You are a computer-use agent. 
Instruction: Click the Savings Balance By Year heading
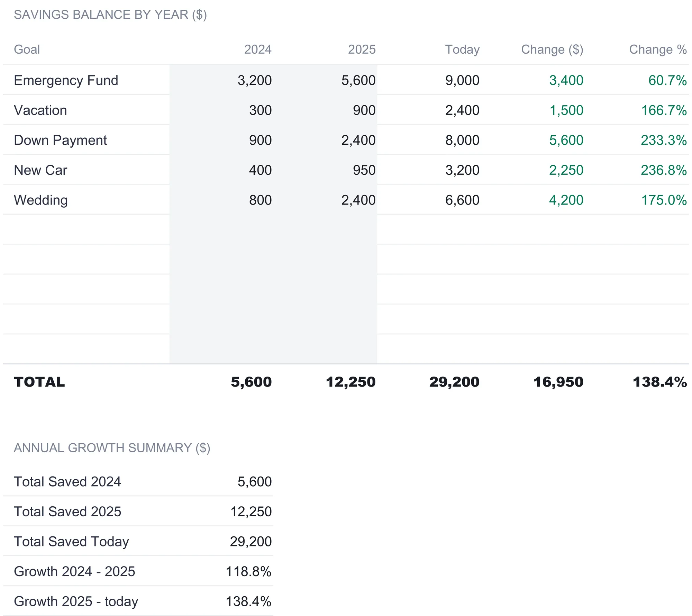coord(110,15)
